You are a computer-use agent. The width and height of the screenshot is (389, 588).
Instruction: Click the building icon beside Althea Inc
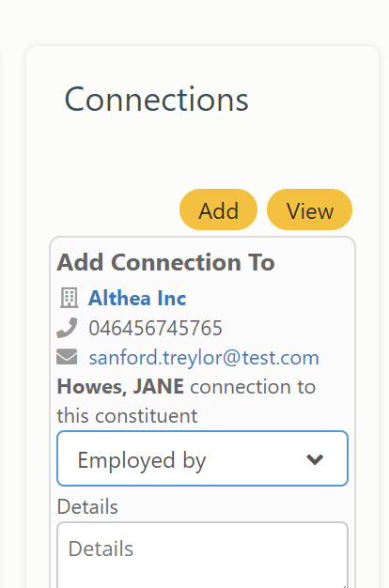coord(69,298)
